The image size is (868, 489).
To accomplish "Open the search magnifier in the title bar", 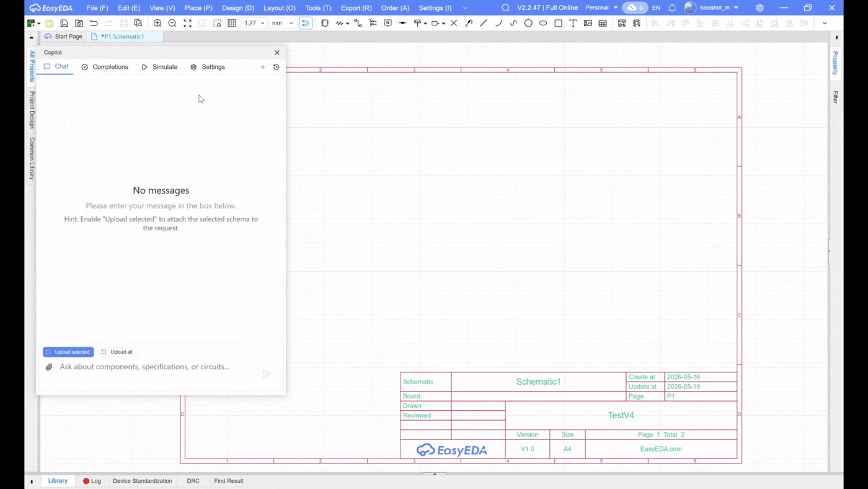I will tap(505, 8).
